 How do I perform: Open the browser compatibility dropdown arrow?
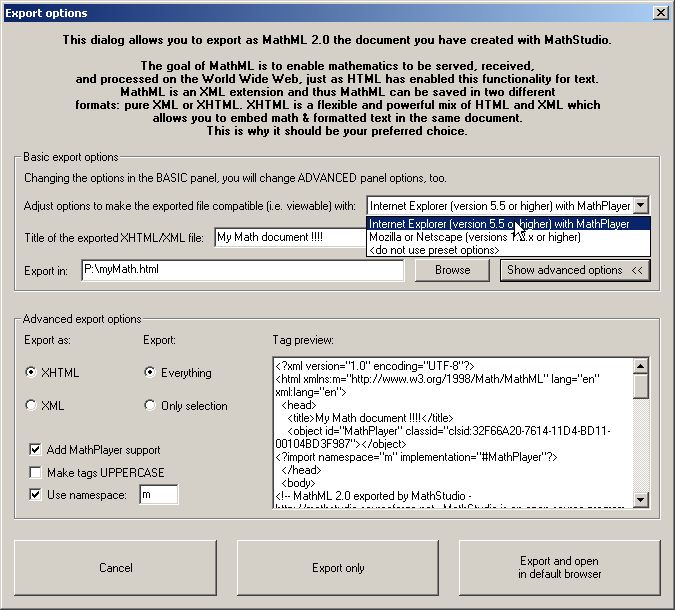pyautogui.click(x=641, y=205)
